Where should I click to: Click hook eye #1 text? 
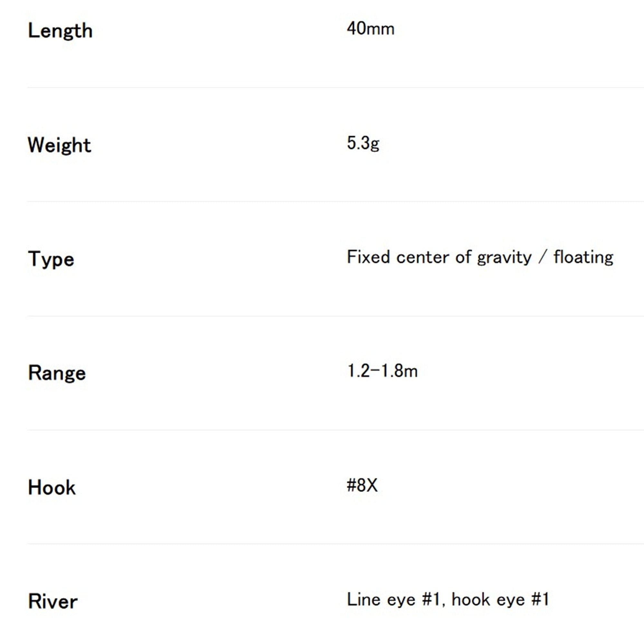(x=500, y=600)
